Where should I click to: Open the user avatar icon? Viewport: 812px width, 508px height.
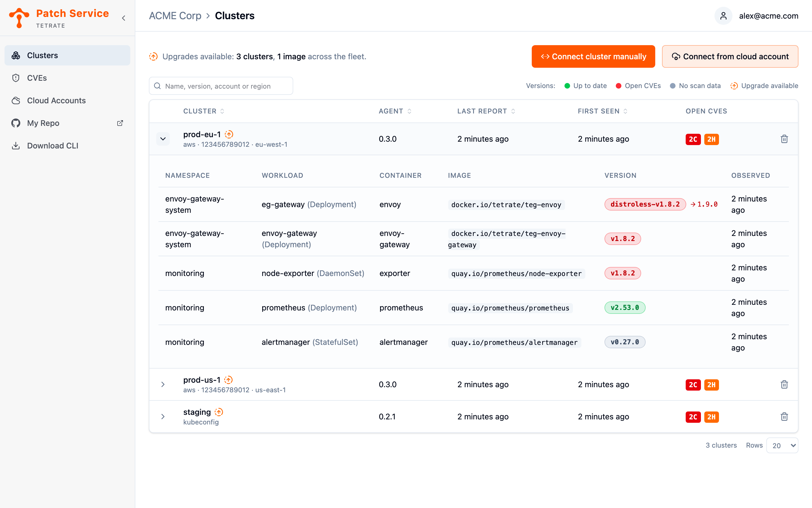[x=723, y=16]
